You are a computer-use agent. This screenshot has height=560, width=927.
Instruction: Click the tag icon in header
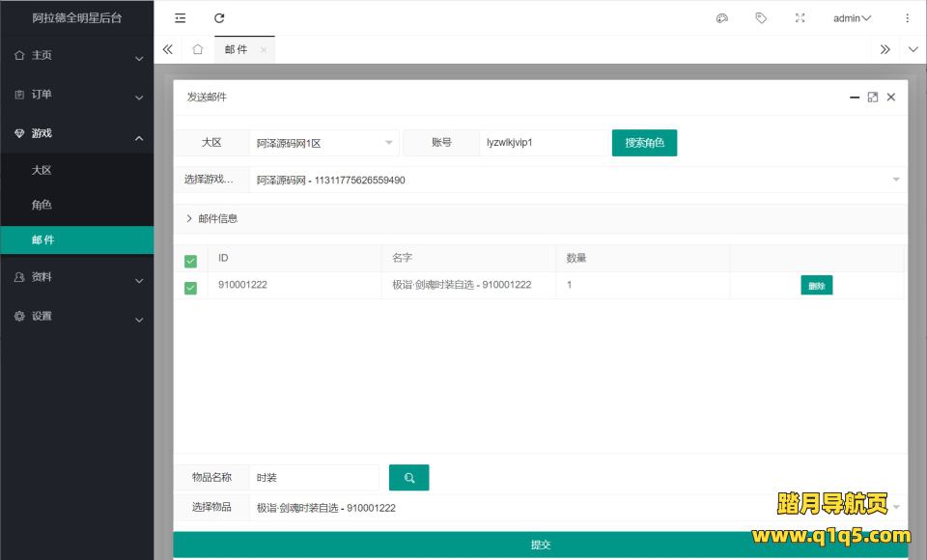point(761,18)
